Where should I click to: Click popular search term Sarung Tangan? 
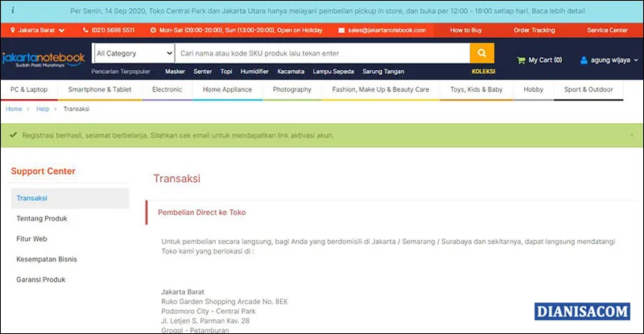click(383, 72)
